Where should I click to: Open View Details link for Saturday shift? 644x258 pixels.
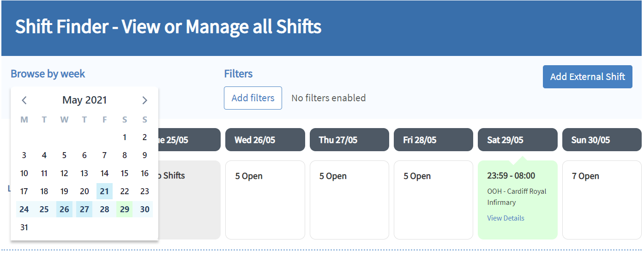(x=506, y=218)
